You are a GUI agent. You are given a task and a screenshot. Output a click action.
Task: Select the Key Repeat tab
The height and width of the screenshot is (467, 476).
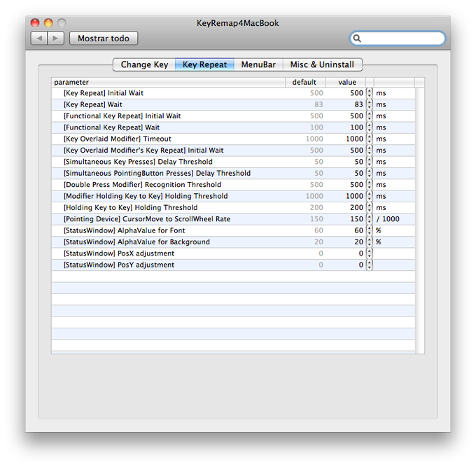pyautogui.click(x=204, y=64)
